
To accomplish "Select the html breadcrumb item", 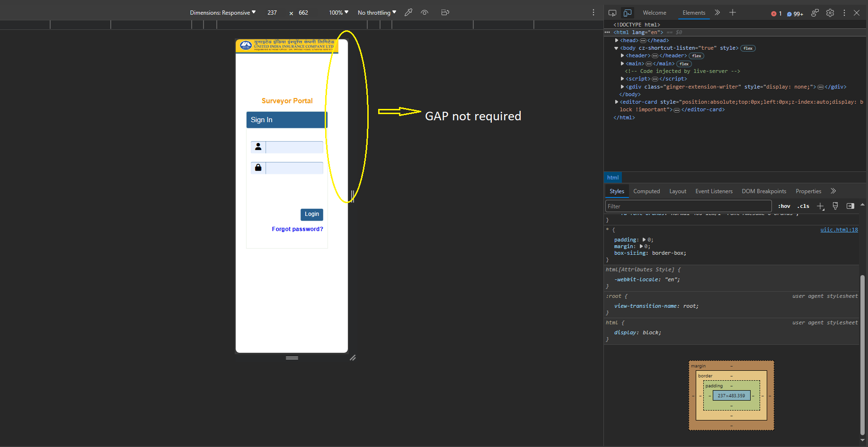I will [613, 178].
